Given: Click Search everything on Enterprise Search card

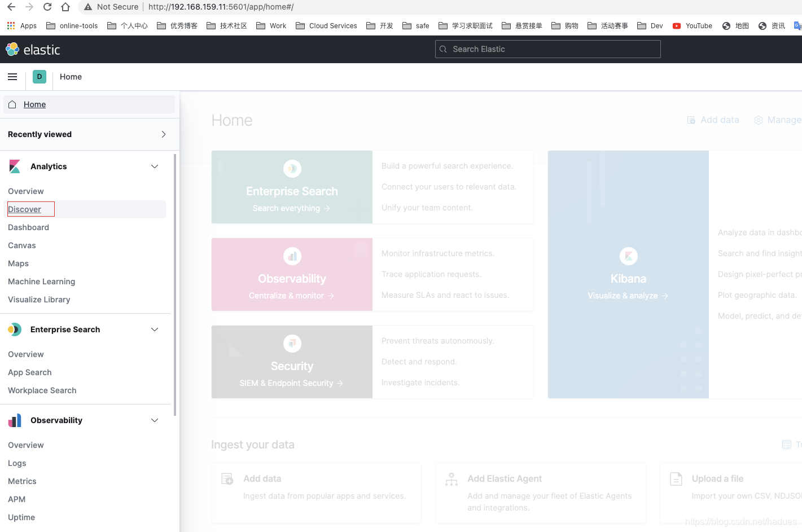Looking at the screenshot, I should 291,208.
